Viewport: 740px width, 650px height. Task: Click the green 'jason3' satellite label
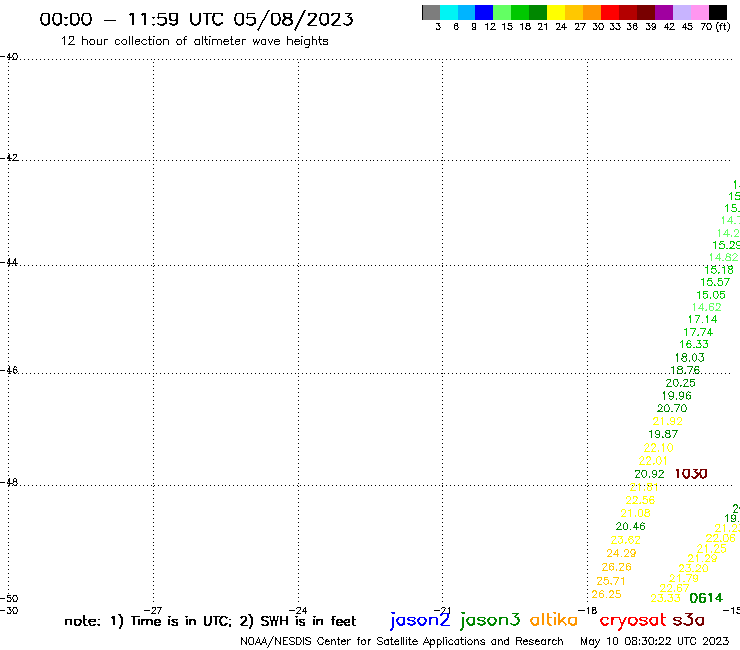490,620
